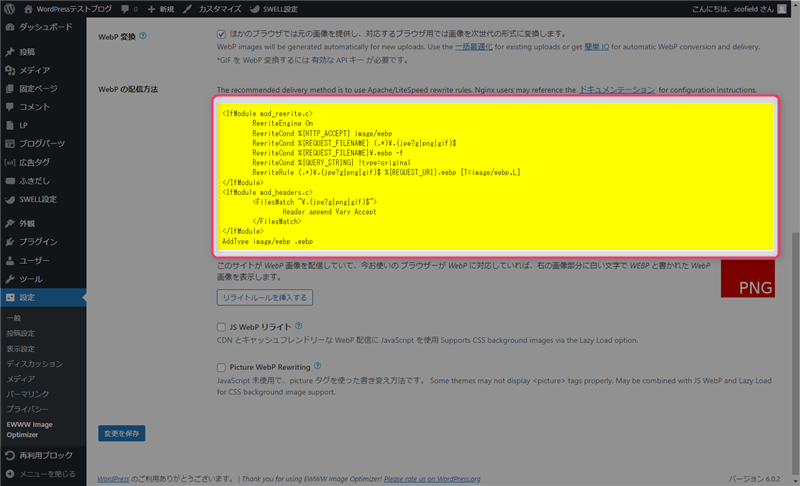Viewport: 800px width, 486px height.
Task: Open the メディア icon in sidebar
Action: 10,70
